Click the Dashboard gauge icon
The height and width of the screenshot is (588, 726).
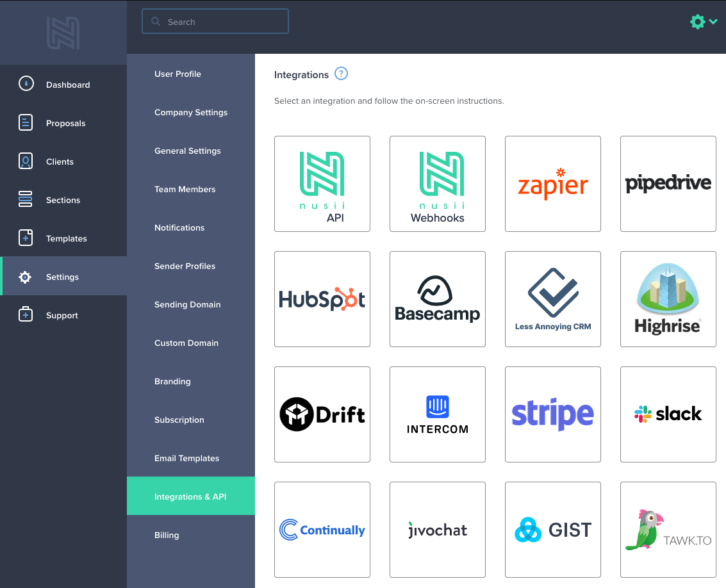(x=26, y=84)
